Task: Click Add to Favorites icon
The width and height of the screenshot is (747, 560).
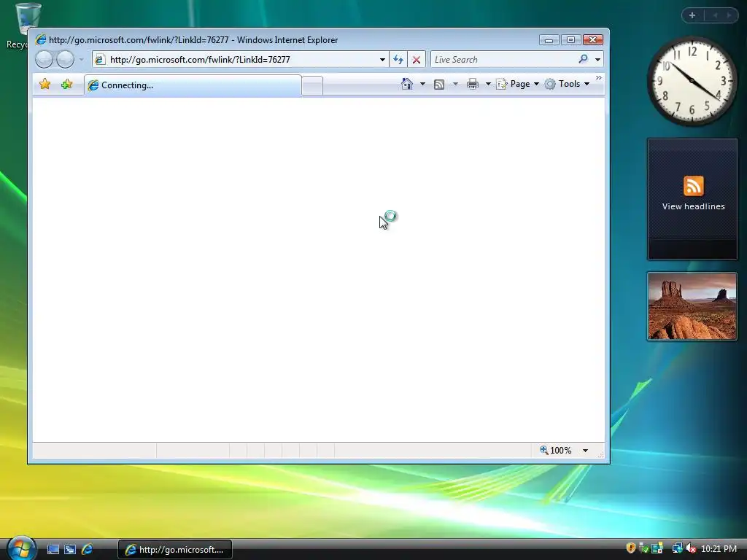Action: pyautogui.click(x=66, y=85)
